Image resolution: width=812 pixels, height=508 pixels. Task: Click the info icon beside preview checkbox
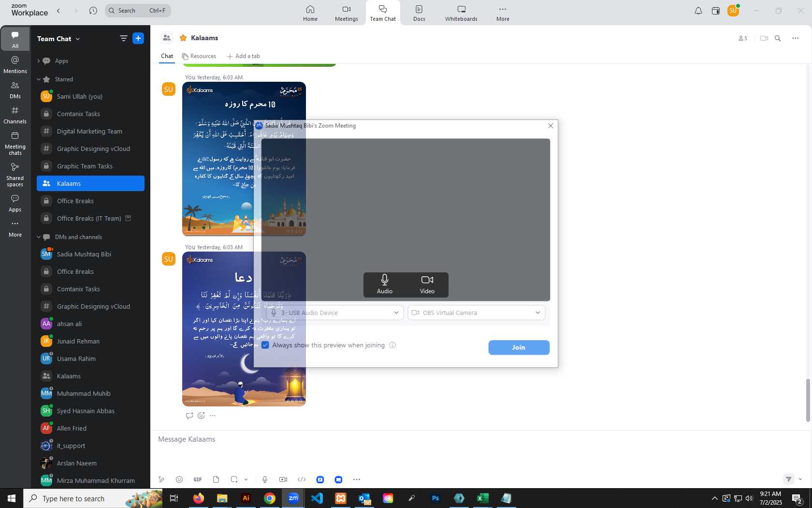392,345
